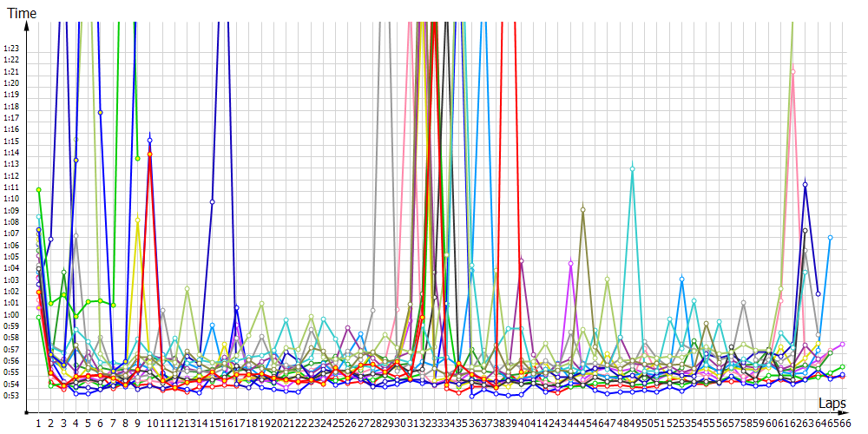
Task: Click the green data point at 1:13 on lap 9
Action: [138, 158]
